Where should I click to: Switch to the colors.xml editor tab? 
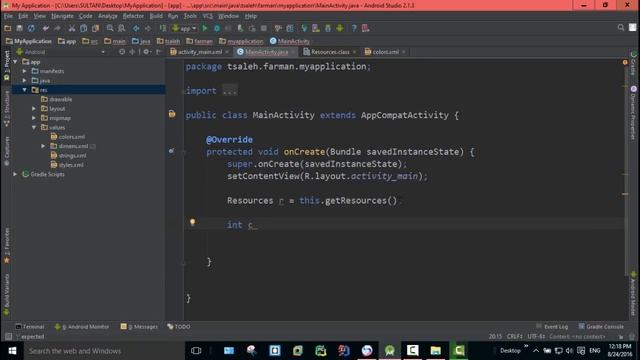click(385, 52)
